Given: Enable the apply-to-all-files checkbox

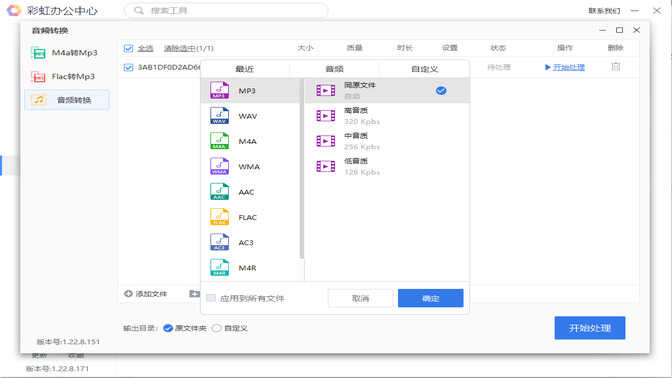Looking at the screenshot, I should [211, 298].
